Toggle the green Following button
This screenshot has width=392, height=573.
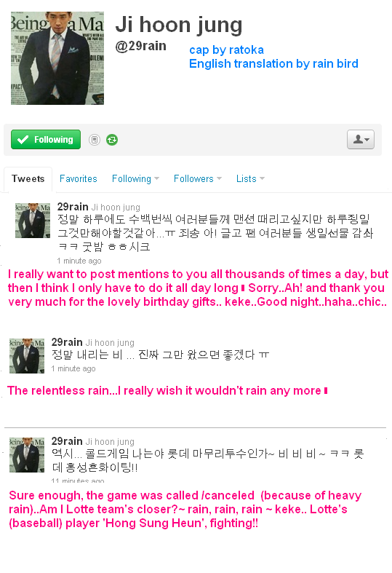tap(46, 140)
